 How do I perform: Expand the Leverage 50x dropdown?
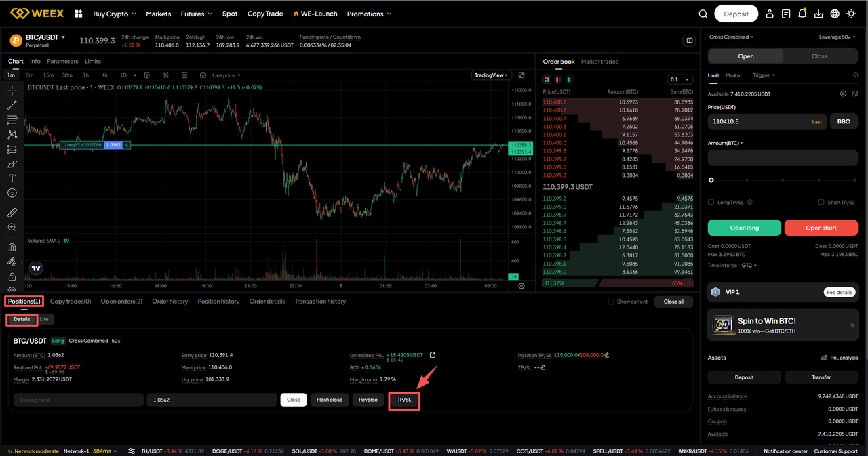pyautogui.click(x=838, y=37)
